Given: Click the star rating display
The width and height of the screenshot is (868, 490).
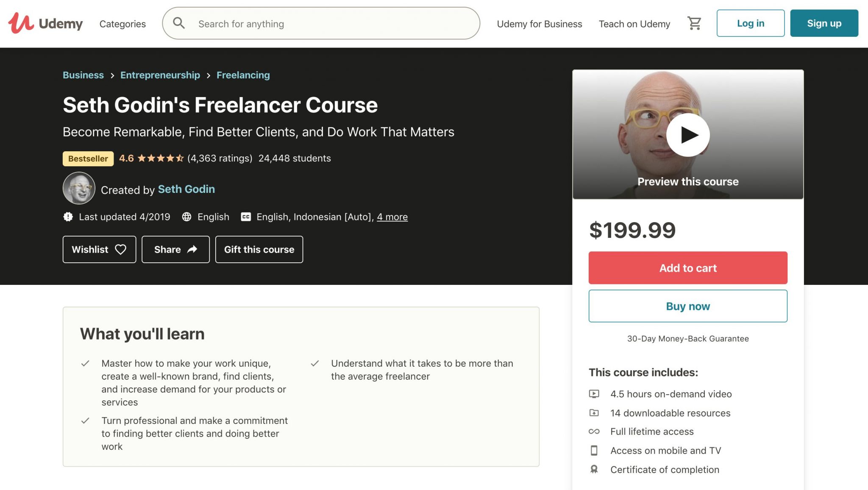Looking at the screenshot, I should (x=160, y=159).
